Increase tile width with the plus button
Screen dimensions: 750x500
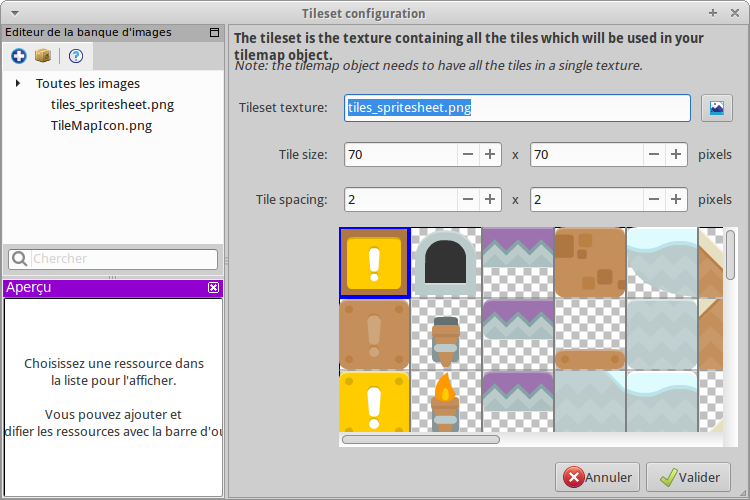[490, 155]
